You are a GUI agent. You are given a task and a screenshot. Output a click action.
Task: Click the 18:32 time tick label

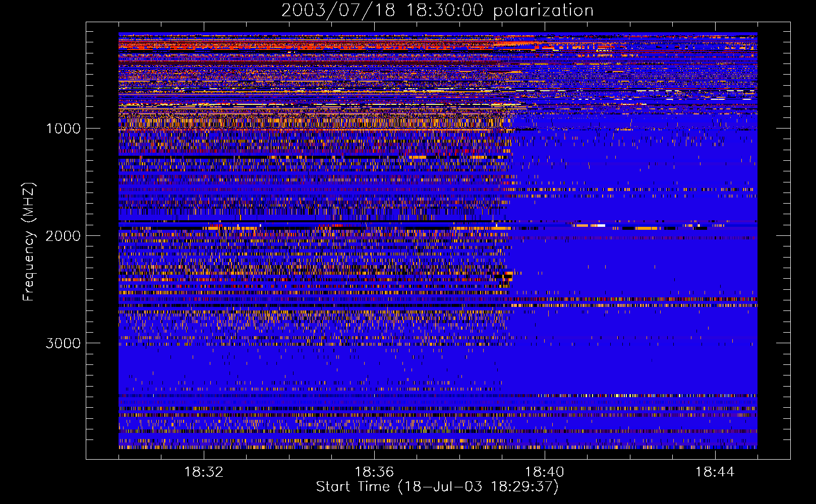tap(204, 472)
